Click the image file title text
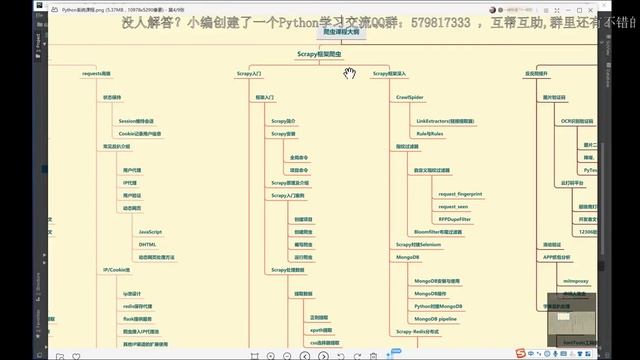The height and width of the screenshot is (360, 640). pos(122,10)
